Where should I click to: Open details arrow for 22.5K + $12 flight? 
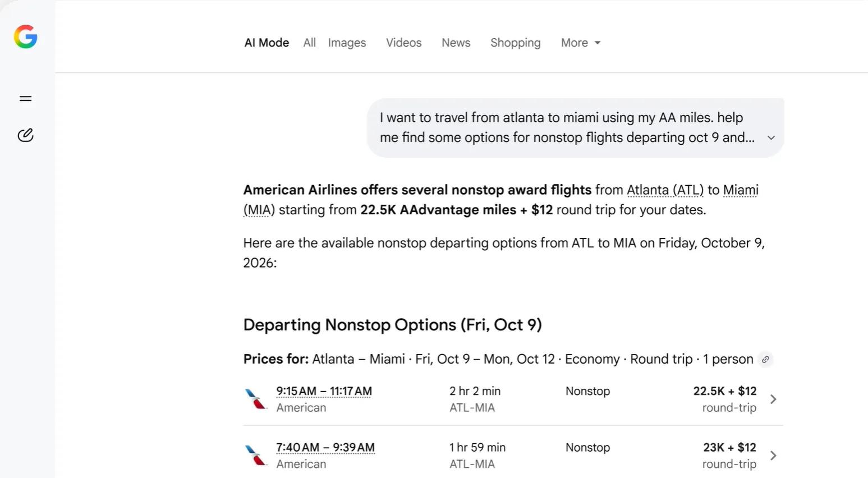coord(773,399)
